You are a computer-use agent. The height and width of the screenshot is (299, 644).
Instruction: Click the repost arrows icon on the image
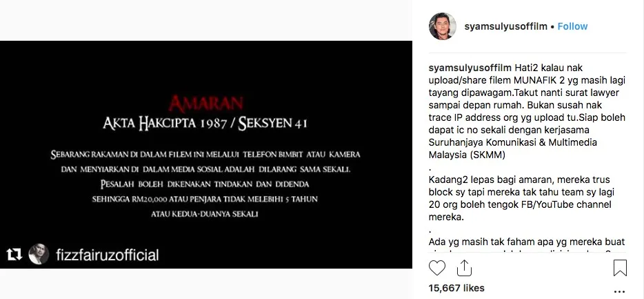(x=14, y=255)
